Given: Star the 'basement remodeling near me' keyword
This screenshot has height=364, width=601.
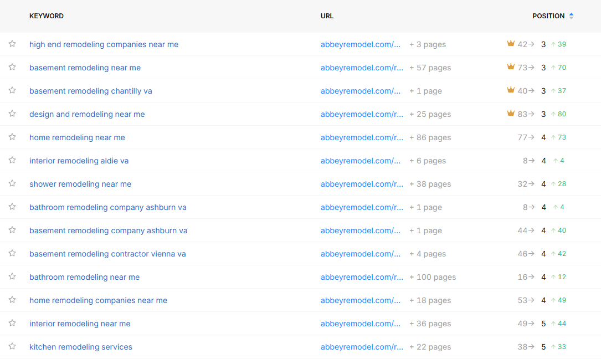Looking at the screenshot, I should click(x=12, y=68).
